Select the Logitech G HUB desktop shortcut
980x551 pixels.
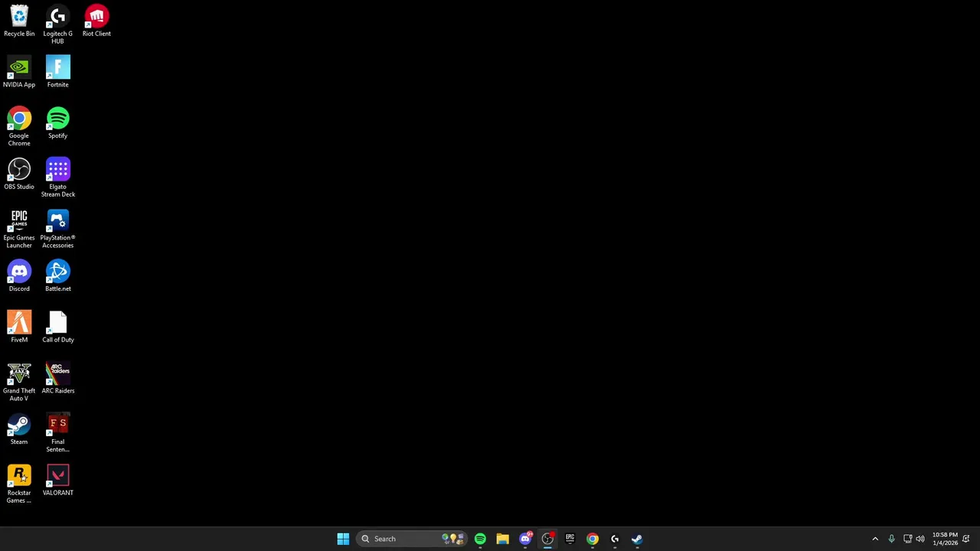click(57, 24)
